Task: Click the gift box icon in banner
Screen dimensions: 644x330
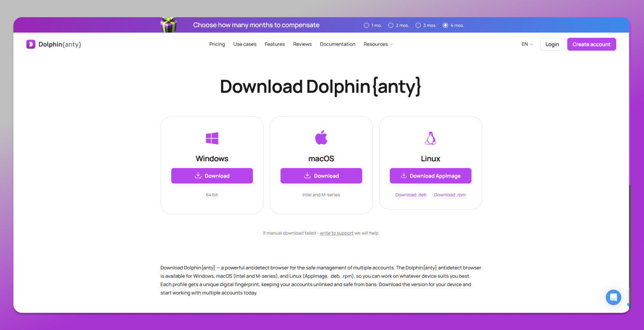Action: click(x=169, y=24)
